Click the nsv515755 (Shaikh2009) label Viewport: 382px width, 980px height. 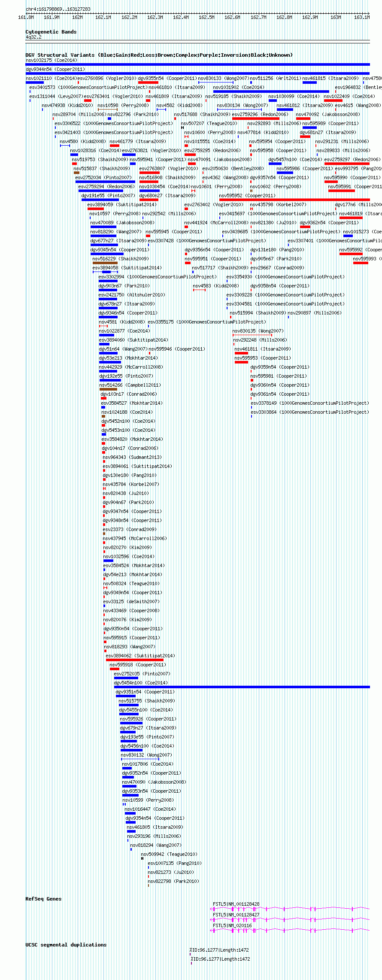(147, 701)
